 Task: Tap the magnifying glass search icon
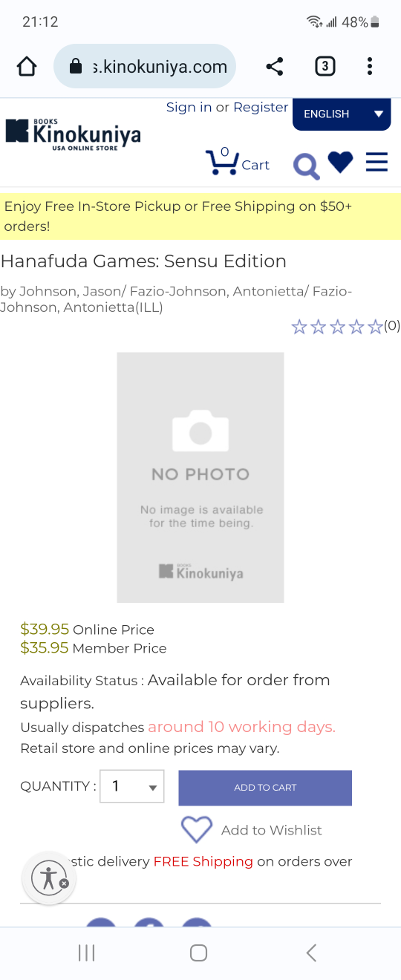(306, 166)
